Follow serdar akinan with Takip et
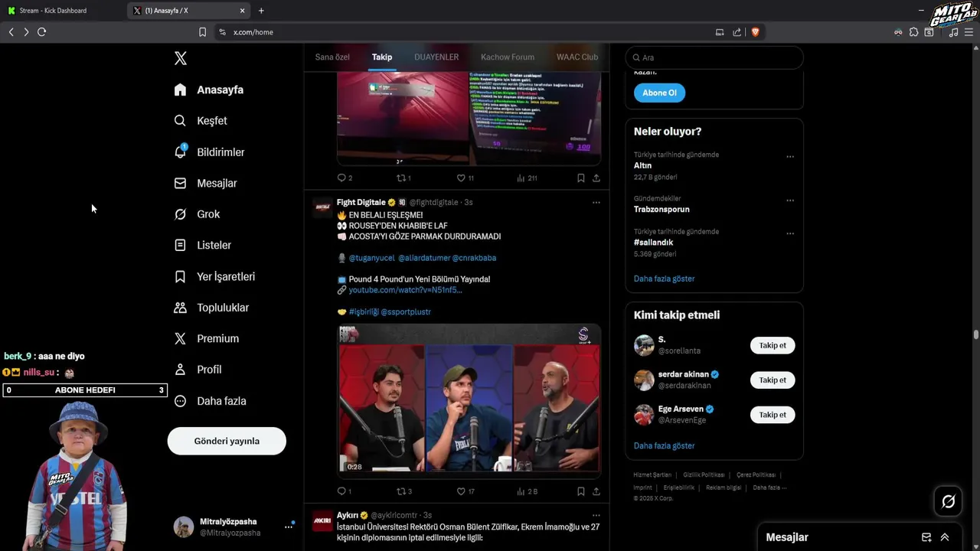Viewport: 980px width, 551px height. [x=773, y=380]
